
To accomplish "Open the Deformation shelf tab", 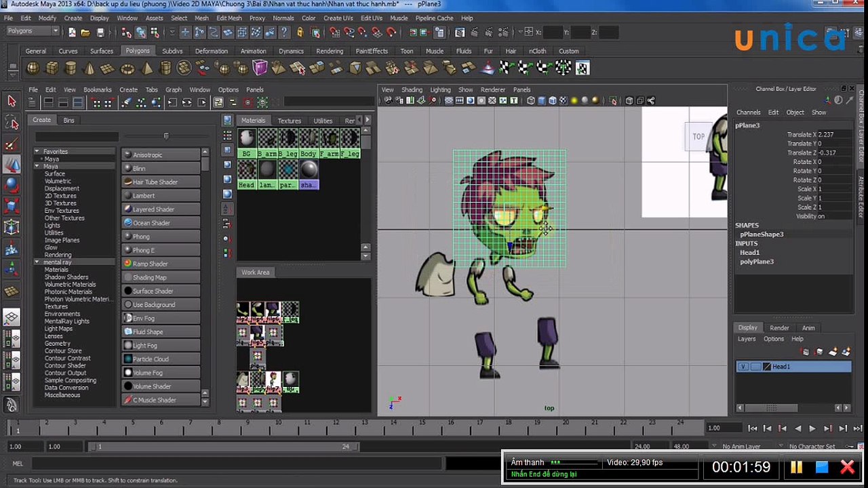I will tap(212, 51).
